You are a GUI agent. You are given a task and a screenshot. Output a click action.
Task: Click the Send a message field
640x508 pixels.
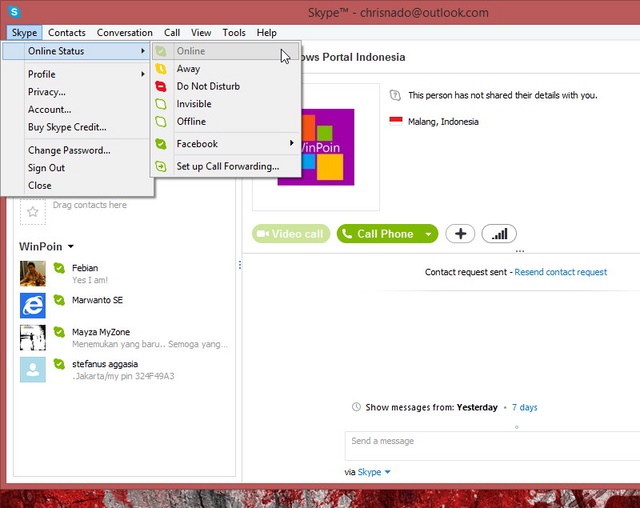click(x=492, y=446)
